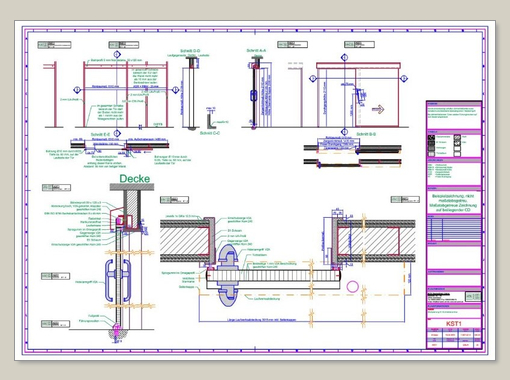
Task: Select the blue revision table in title block
Action: [x=454, y=229]
